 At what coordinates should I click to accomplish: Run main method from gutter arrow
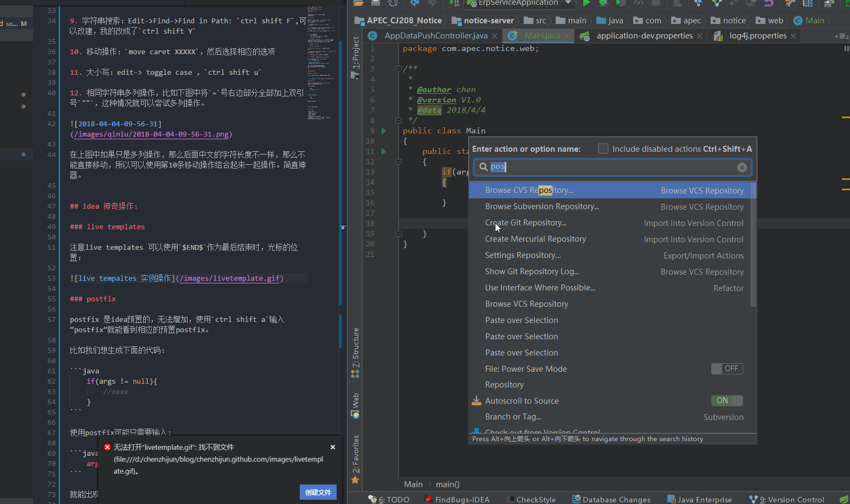click(384, 151)
